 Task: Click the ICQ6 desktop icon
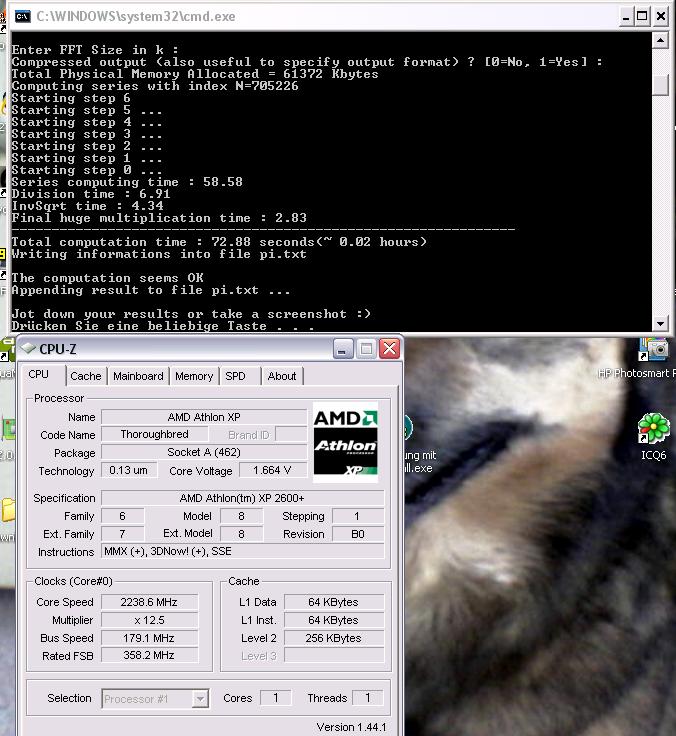653,435
